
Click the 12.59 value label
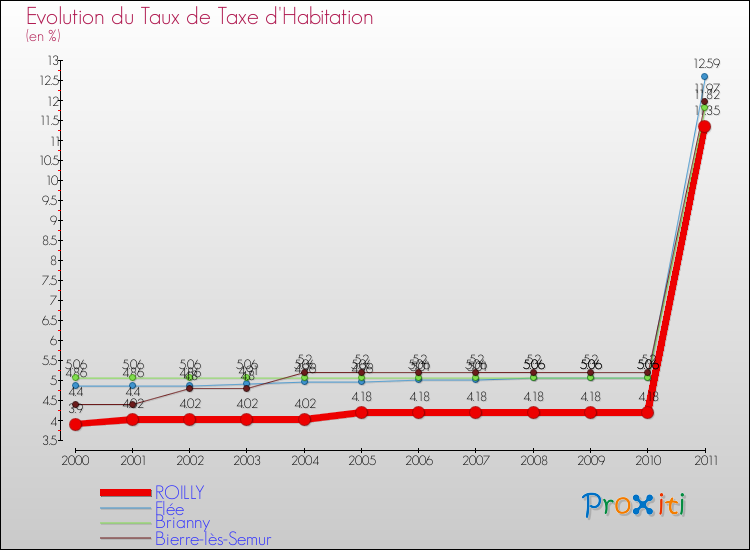(x=707, y=63)
